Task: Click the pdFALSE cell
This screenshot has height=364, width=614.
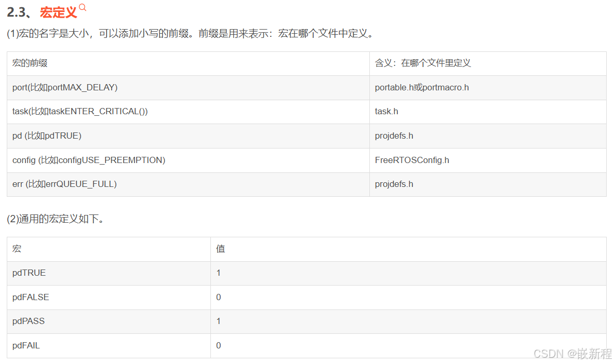Action: (x=109, y=298)
